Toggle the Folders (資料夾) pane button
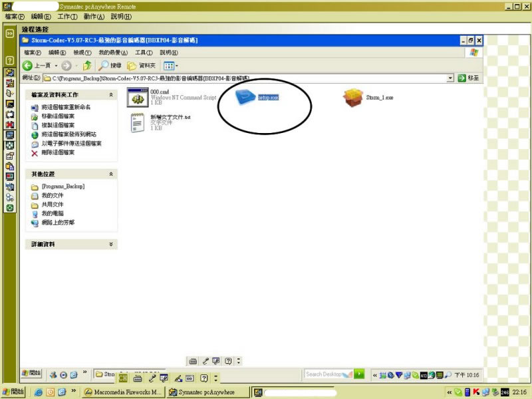This screenshot has width=532, height=399. coord(141,65)
